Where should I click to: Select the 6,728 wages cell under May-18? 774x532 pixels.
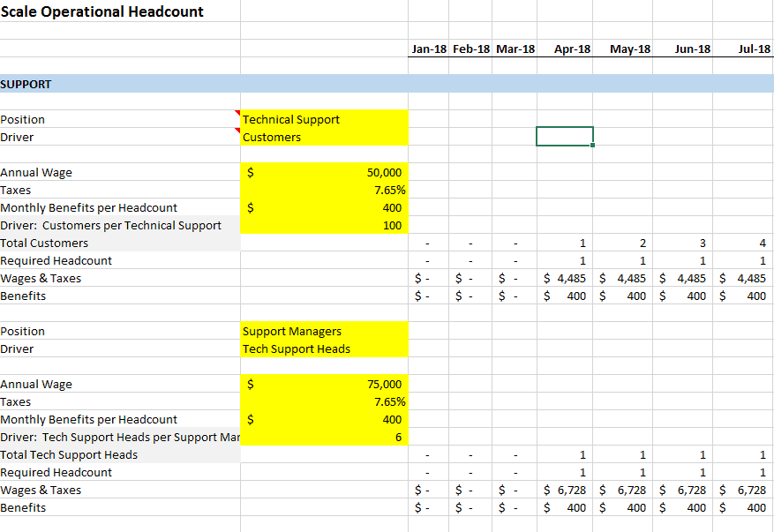pos(623,490)
